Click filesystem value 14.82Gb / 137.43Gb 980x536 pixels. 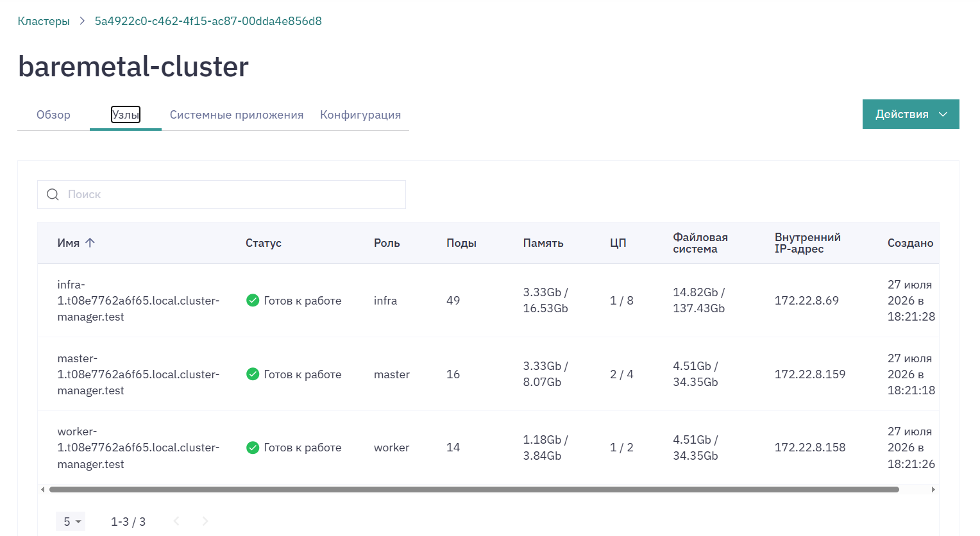point(699,300)
